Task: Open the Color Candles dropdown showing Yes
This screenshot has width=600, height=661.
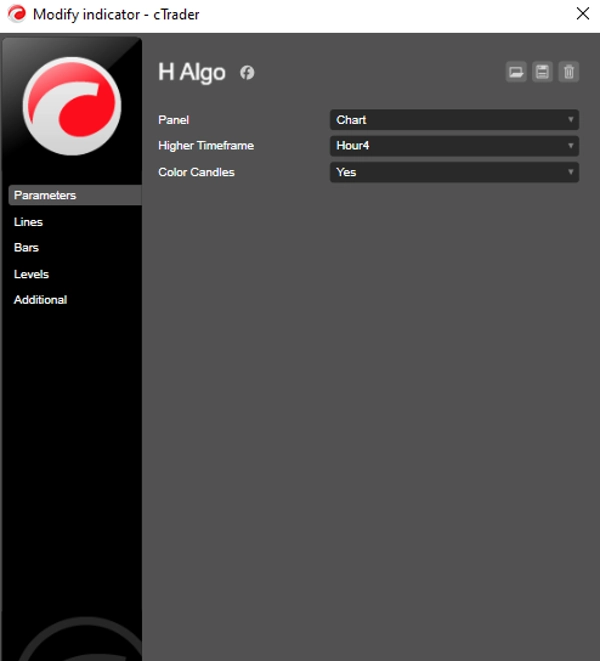Action: tap(454, 172)
